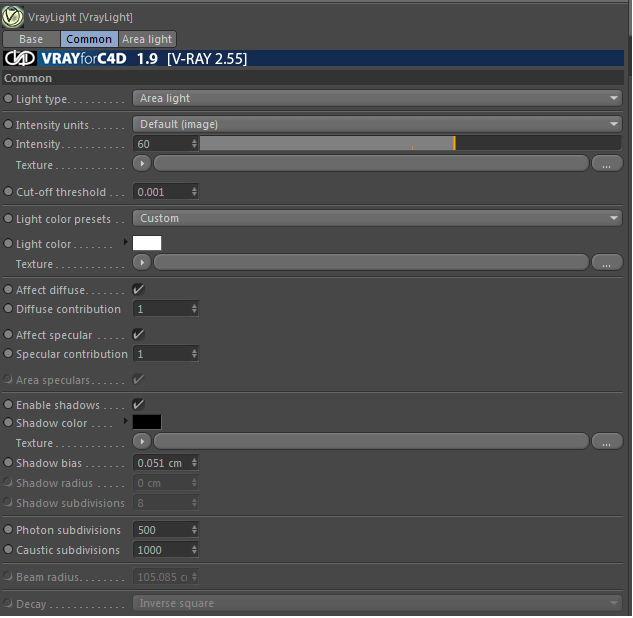Click the Diffuse contribution animation dot

coord(8,308)
